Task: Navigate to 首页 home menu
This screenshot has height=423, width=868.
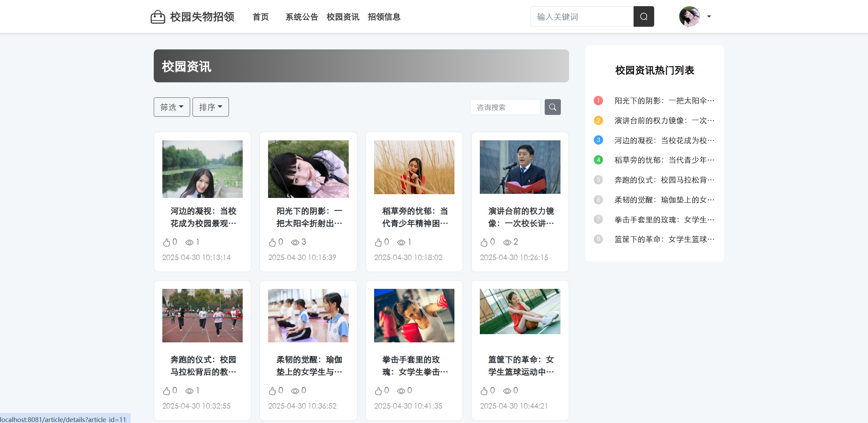Action: click(x=261, y=17)
